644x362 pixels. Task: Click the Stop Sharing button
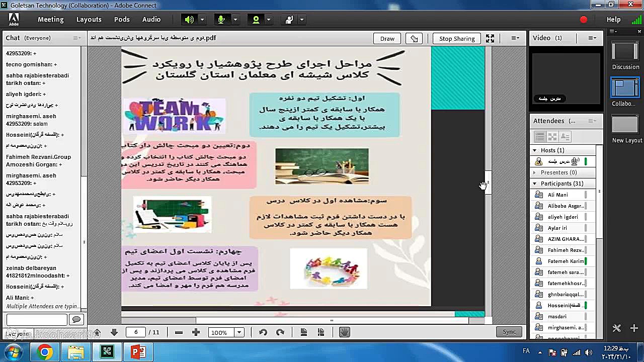457,38
